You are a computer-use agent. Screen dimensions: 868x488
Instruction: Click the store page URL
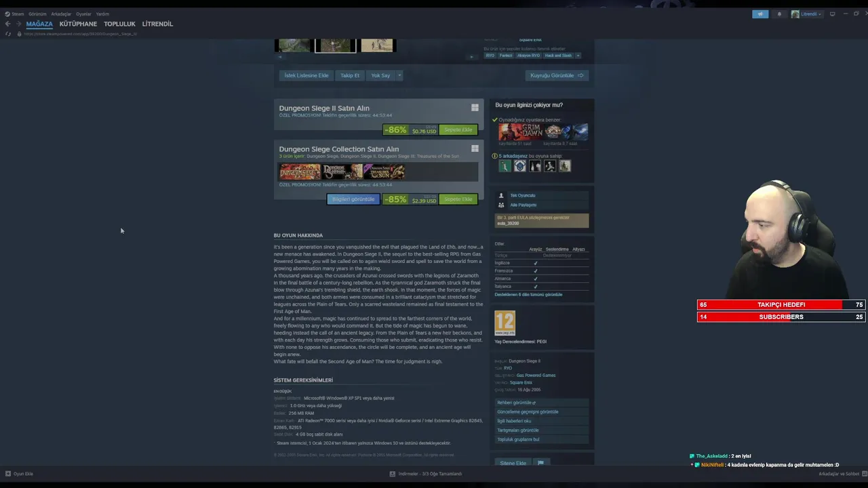pyautogui.click(x=81, y=34)
